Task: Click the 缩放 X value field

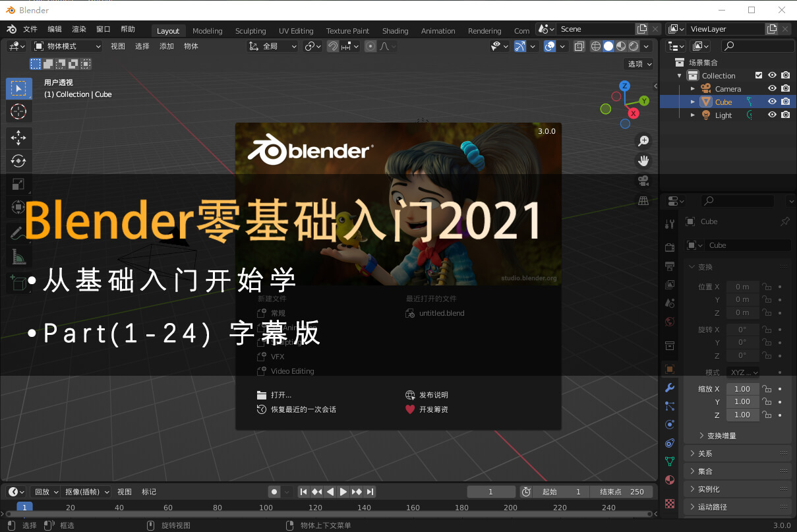Action: tap(742, 389)
